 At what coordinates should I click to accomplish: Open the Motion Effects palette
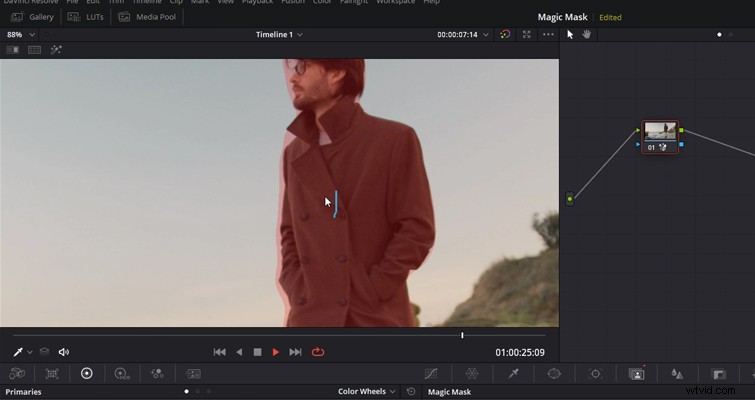pos(193,374)
